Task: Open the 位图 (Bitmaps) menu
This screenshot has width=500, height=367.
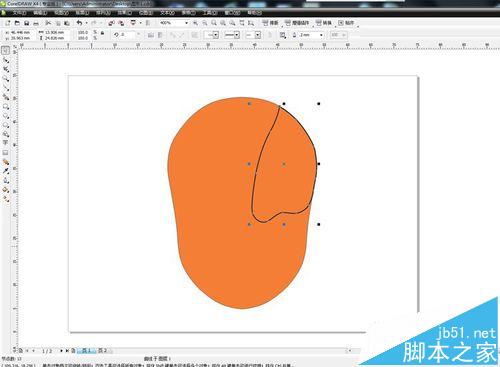Action: tap(145, 13)
